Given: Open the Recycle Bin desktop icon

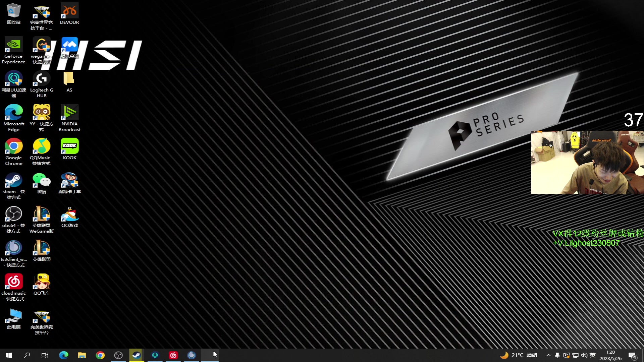Looking at the screenshot, I should [13, 12].
